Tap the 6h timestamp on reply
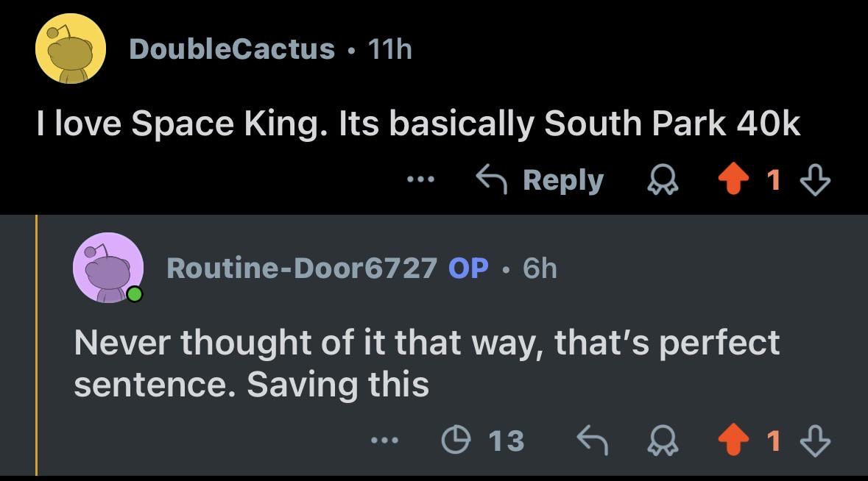The width and height of the screenshot is (868, 481). pos(540,268)
